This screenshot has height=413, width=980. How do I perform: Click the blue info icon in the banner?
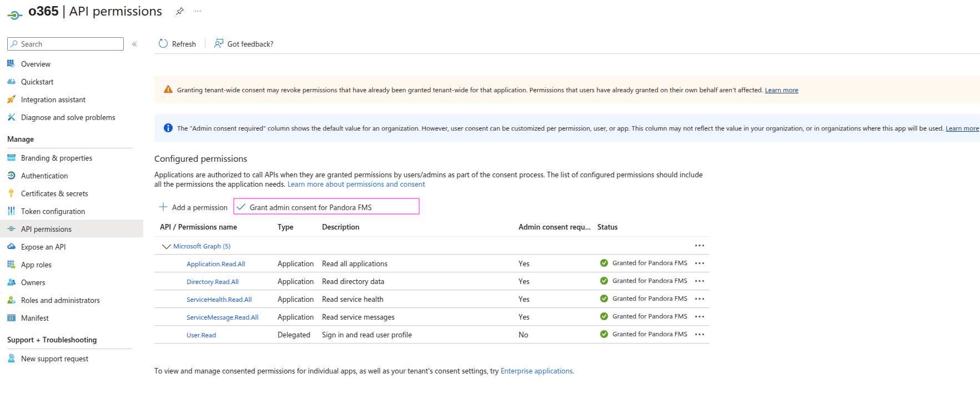168,128
